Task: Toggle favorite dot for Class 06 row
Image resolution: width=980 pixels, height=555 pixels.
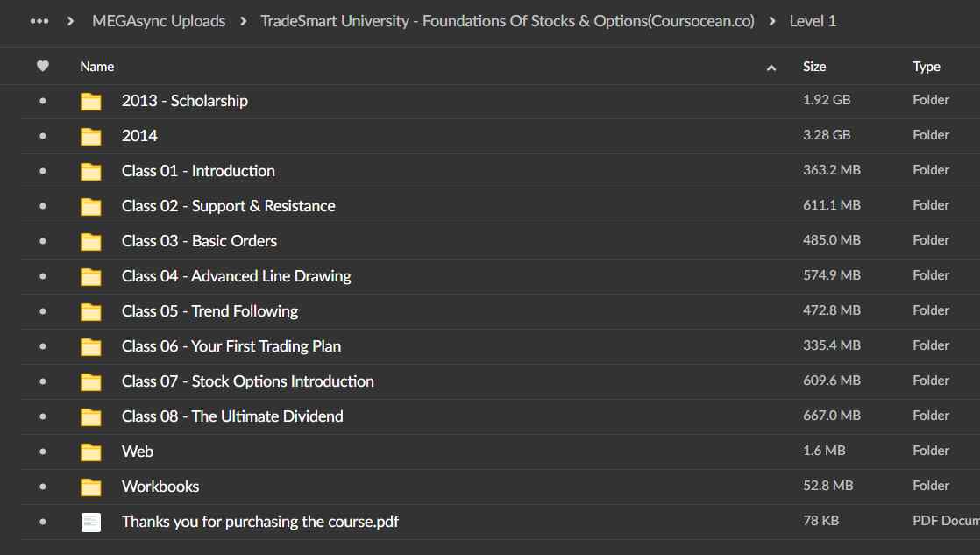Action: [43, 346]
